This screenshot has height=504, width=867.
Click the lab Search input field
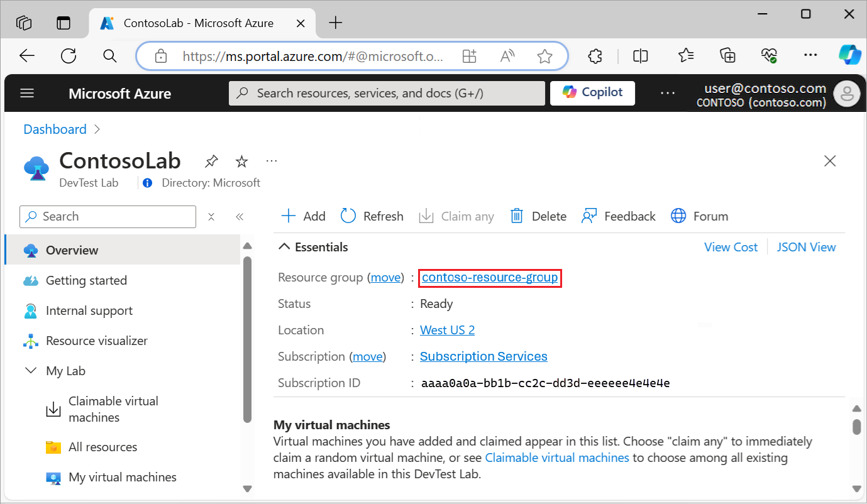click(107, 216)
